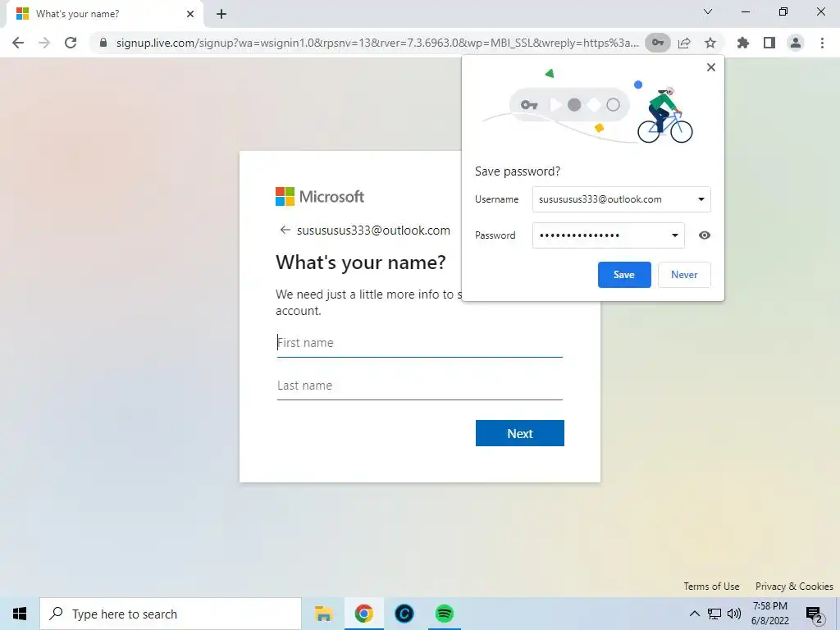Open Terms of Use link
Viewport: 840px width, 630px height.
(x=711, y=586)
